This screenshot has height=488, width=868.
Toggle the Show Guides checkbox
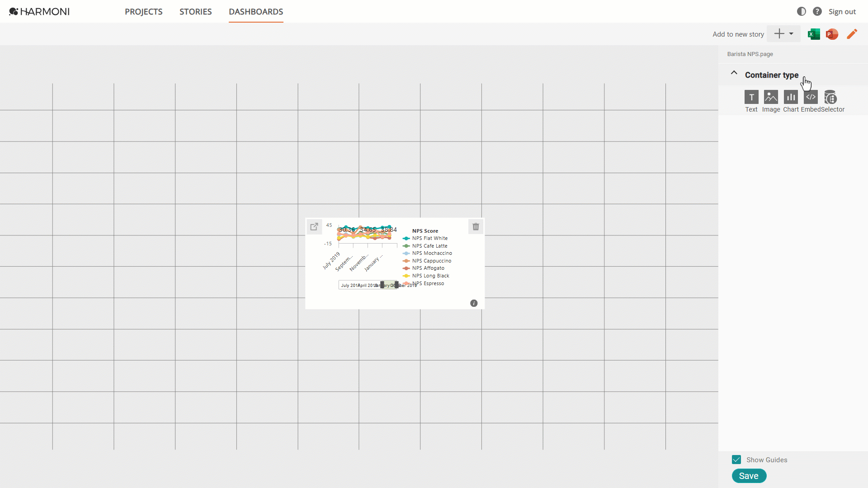(x=736, y=460)
